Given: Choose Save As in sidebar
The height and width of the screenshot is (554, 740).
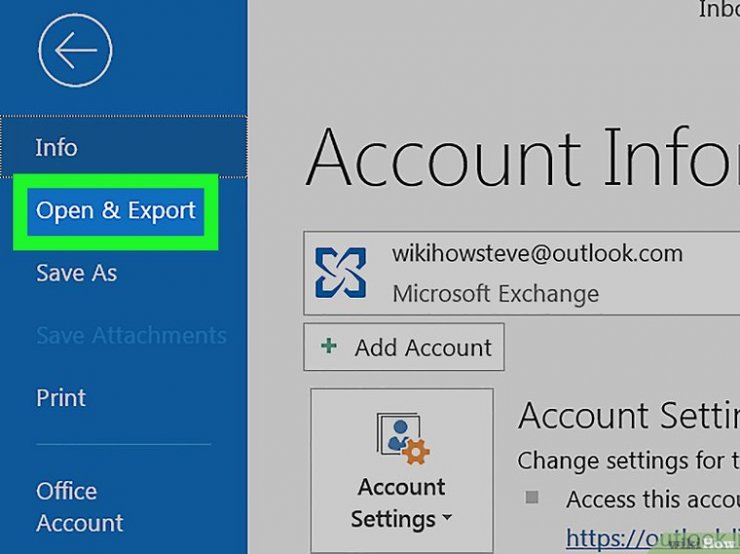Looking at the screenshot, I should click(x=76, y=273).
